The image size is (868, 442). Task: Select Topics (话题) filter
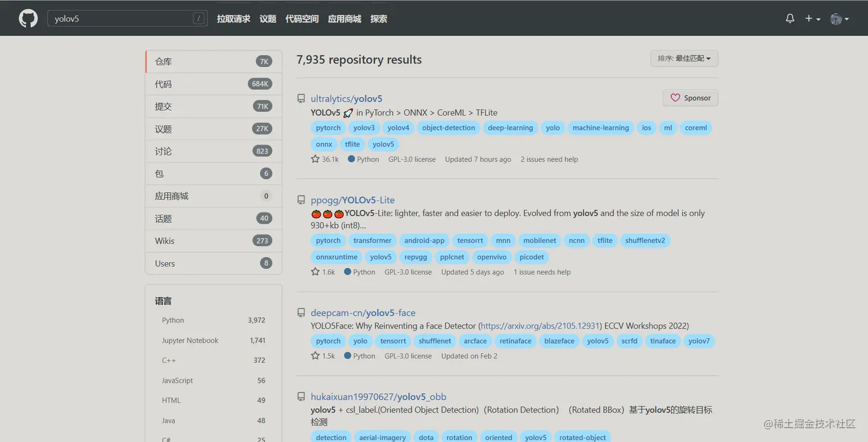click(x=214, y=218)
